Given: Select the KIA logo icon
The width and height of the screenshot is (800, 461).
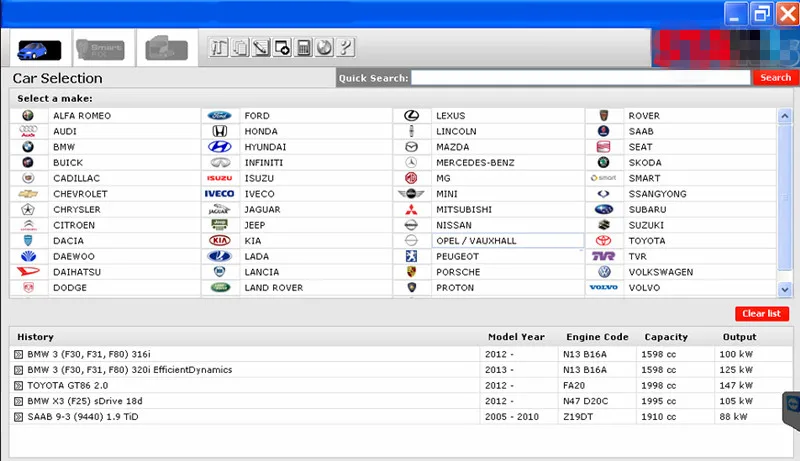Looking at the screenshot, I should tap(220, 241).
